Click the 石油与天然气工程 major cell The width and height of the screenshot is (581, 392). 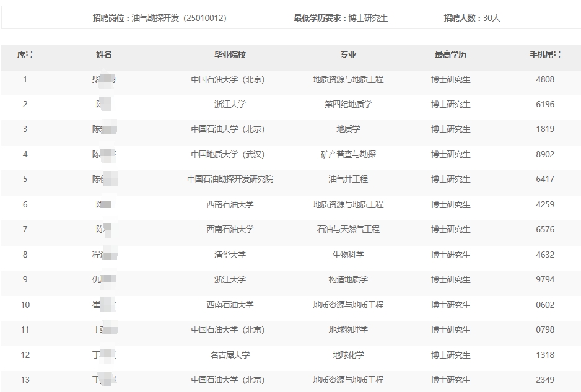(x=348, y=229)
